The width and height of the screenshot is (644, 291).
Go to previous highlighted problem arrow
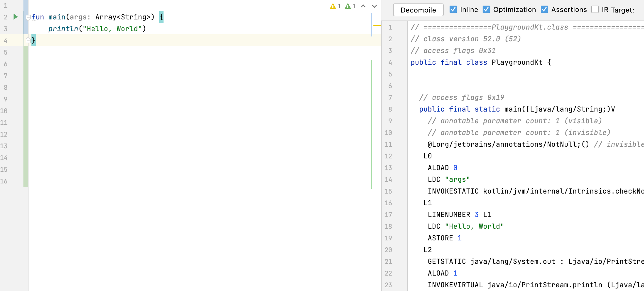(363, 6)
